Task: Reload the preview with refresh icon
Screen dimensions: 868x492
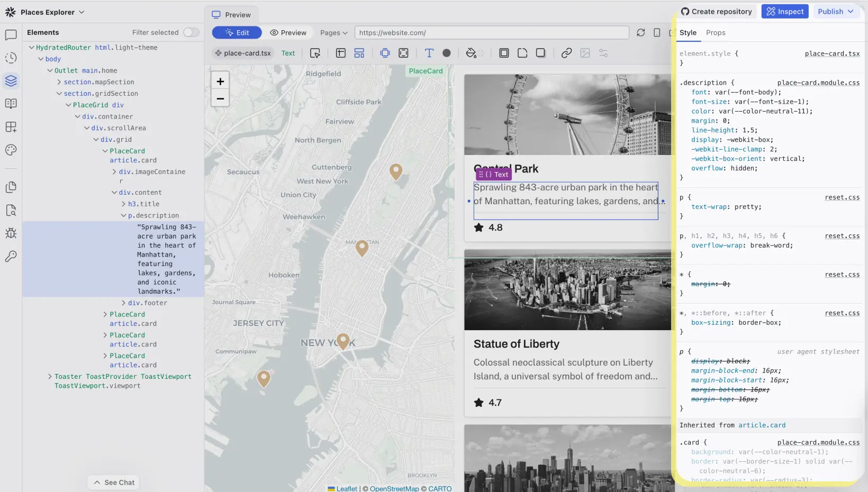Action: tap(640, 33)
